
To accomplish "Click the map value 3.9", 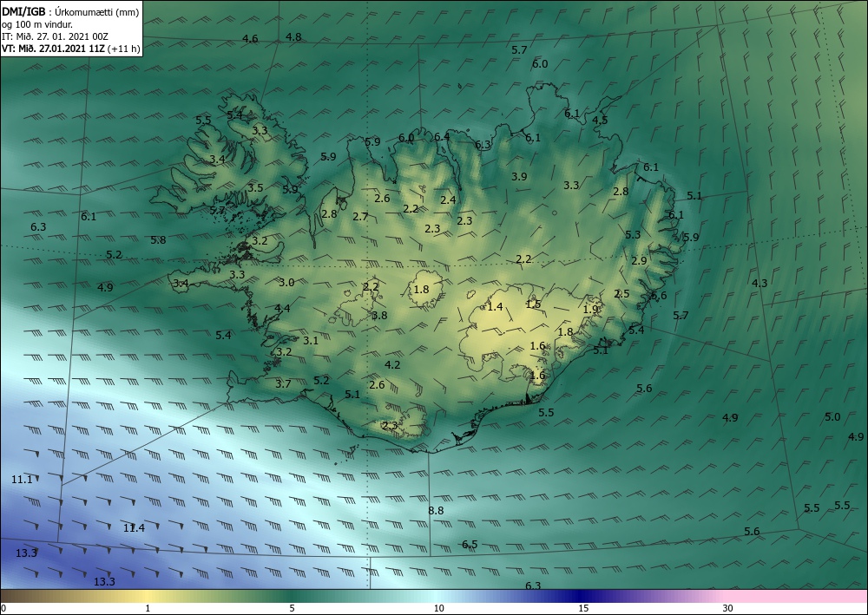I will tap(519, 176).
